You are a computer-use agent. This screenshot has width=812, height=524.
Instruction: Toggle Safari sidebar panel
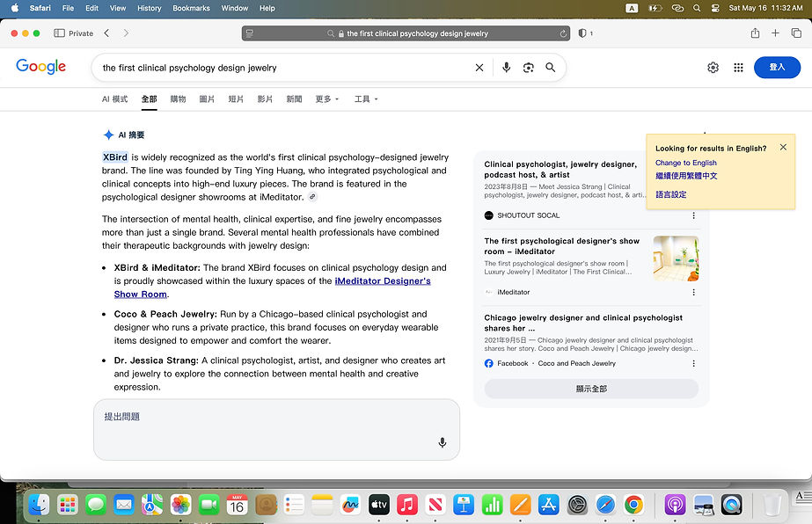coord(60,33)
